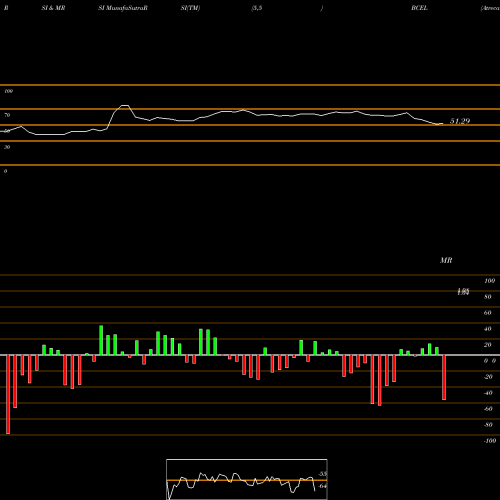
Task: Click the -80 label on MR axis
Action: 488,425
